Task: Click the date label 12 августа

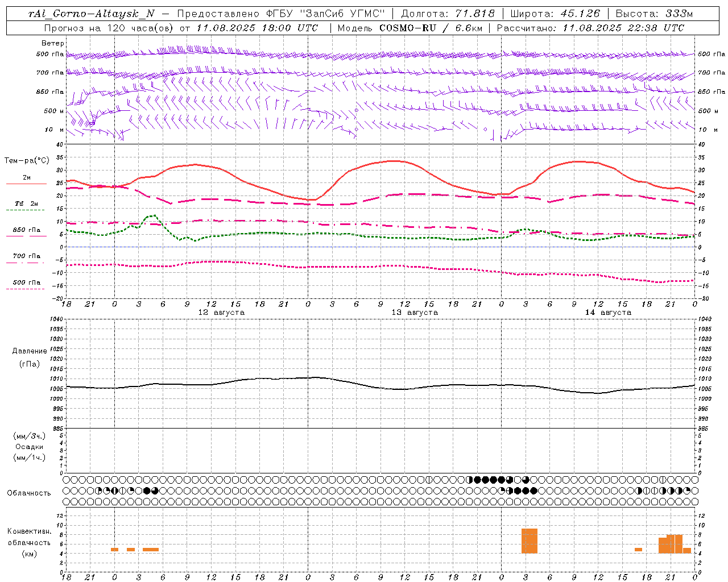Action: 221,313
